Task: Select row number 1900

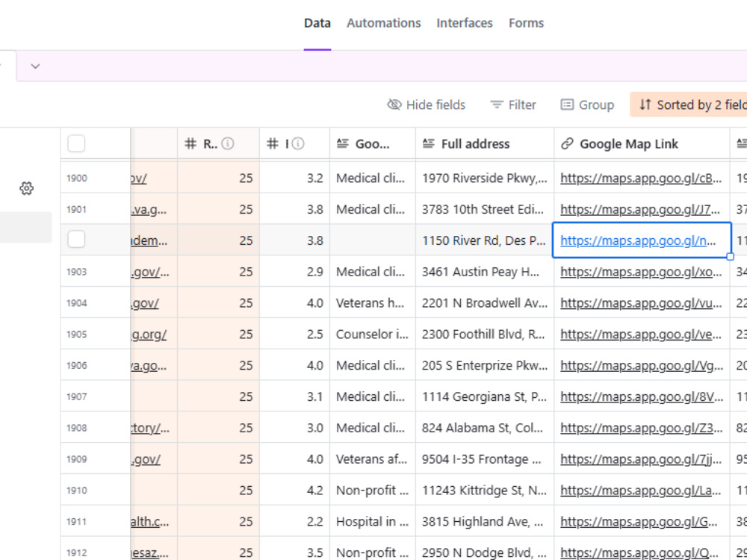Action: tap(77, 178)
